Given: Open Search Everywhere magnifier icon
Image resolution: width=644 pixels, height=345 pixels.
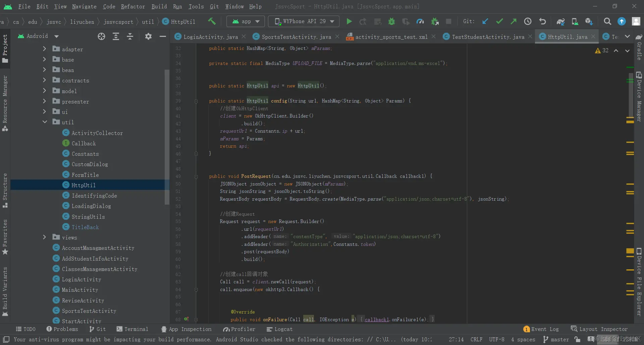Looking at the screenshot, I should click(x=607, y=21).
